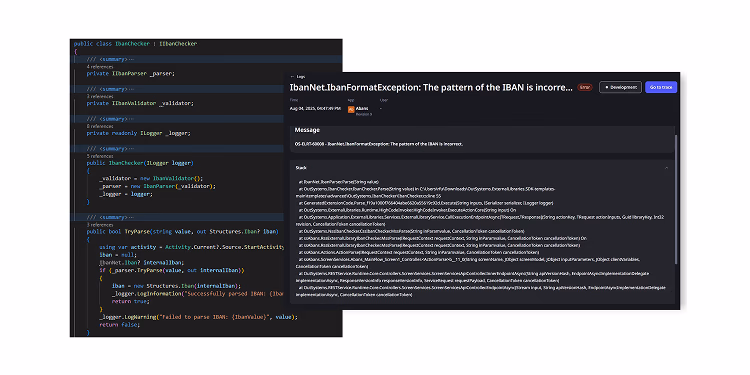Select the IbanNet.IbanFormatException title text
750x375 pixels.
coord(431,88)
